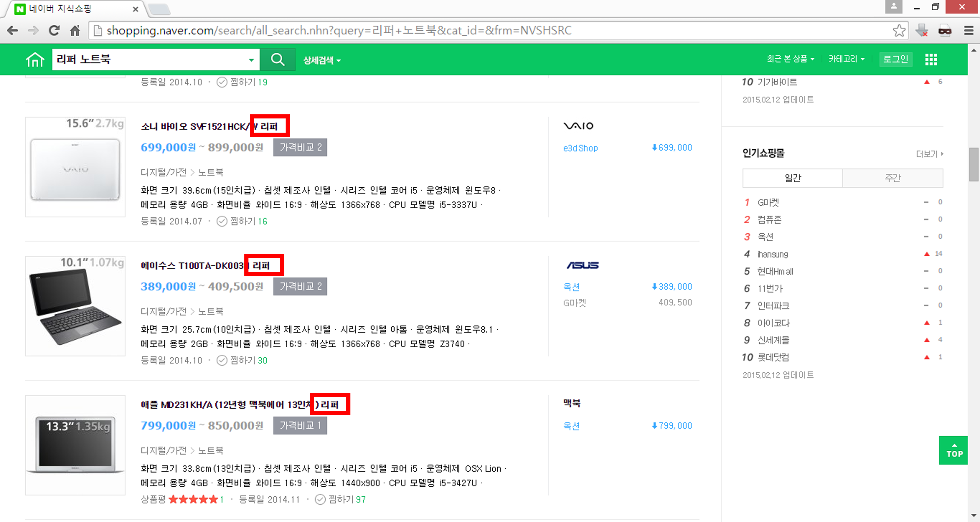
Task: Click the new tab button
Action: pyautogui.click(x=159, y=9)
